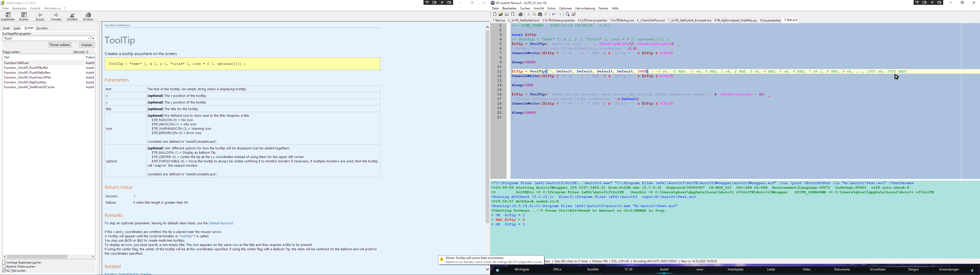Uncheck Nur Titel suchen
Screen dimensions: 980x275
pyautogui.click(x=4, y=271)
